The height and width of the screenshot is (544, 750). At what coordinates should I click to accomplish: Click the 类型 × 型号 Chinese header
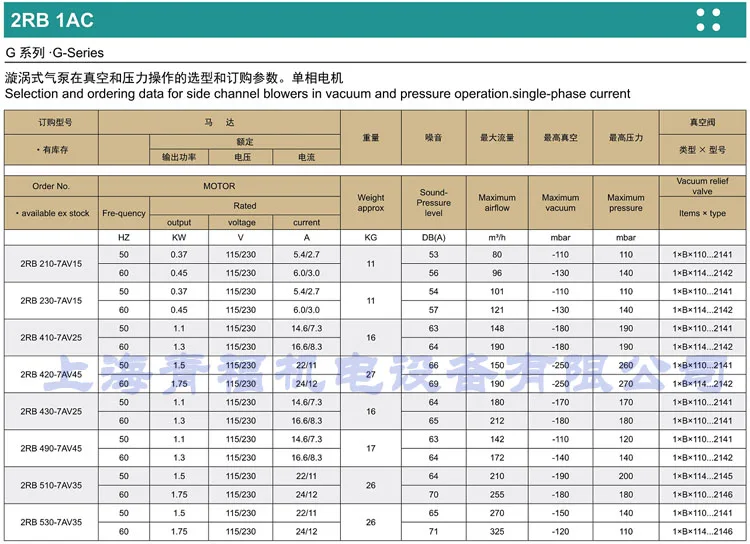[702, 150]
